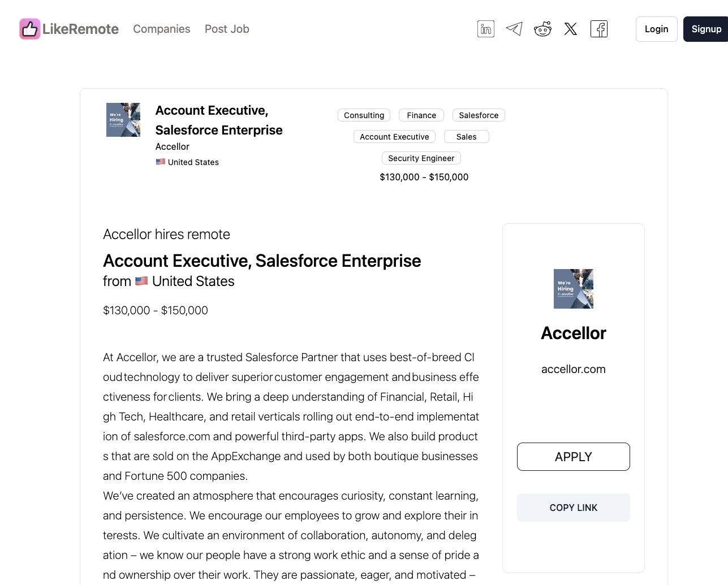Click the Accellor logo in job header
The width and height of the screenshot is (728, 585).
(123, 120)
